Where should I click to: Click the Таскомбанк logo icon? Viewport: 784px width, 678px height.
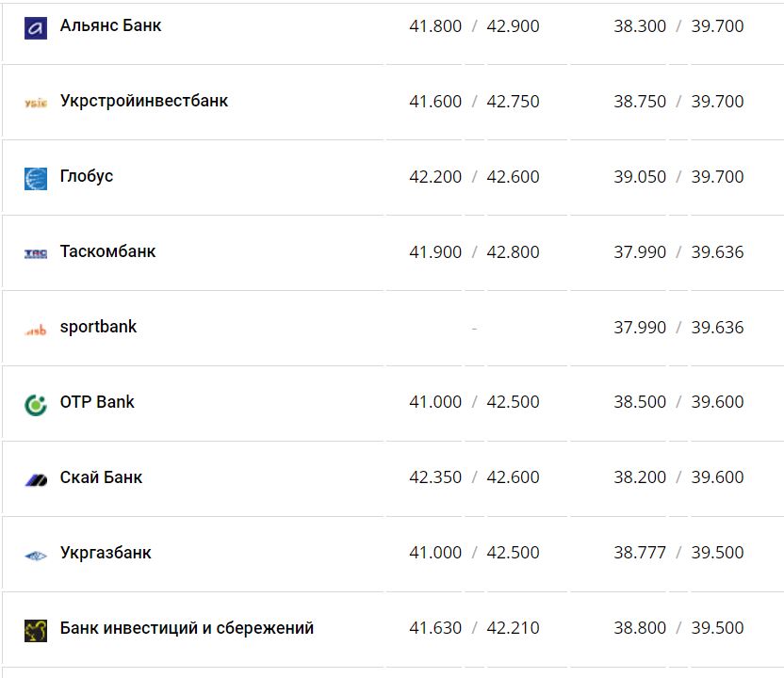click(x=36, y=253)
